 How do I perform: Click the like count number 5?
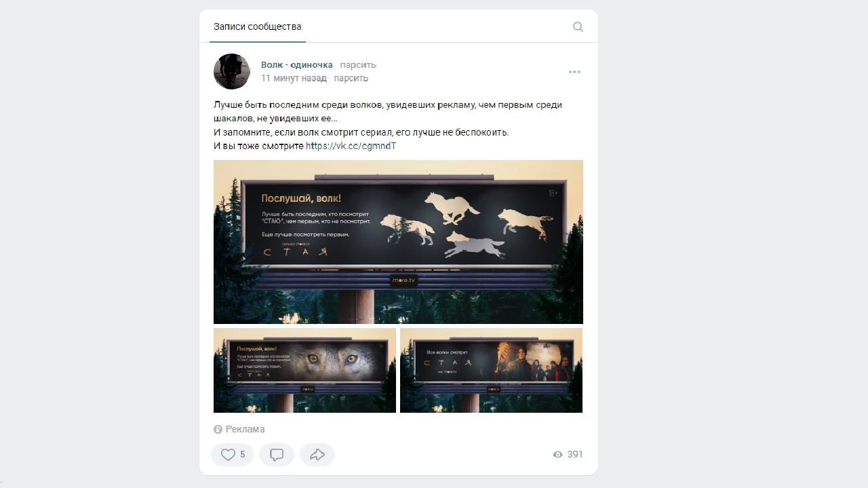point(243,455)
